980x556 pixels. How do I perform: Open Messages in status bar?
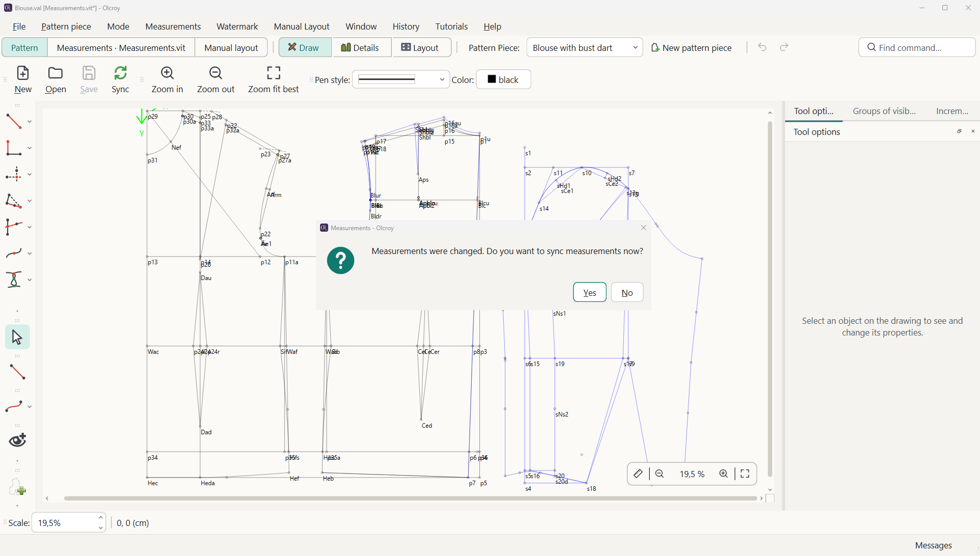[x=933, y=545]
